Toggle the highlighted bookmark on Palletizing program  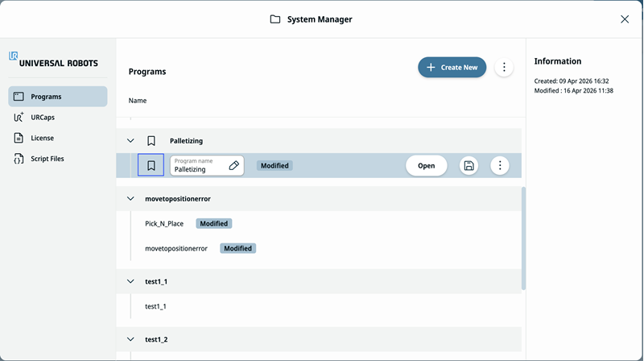(x=151, y=165)
